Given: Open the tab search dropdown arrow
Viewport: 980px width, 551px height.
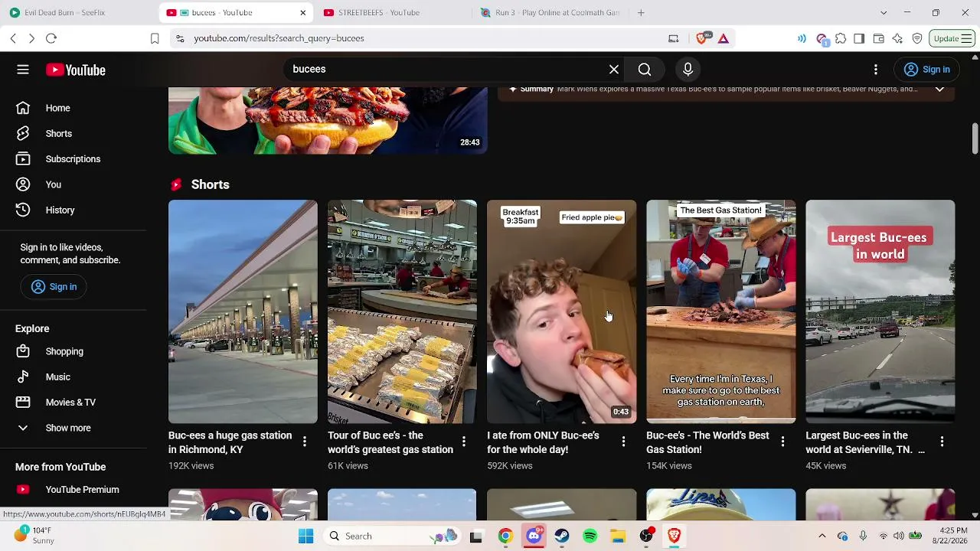Looking at the screenshot, I should [884, 12].
